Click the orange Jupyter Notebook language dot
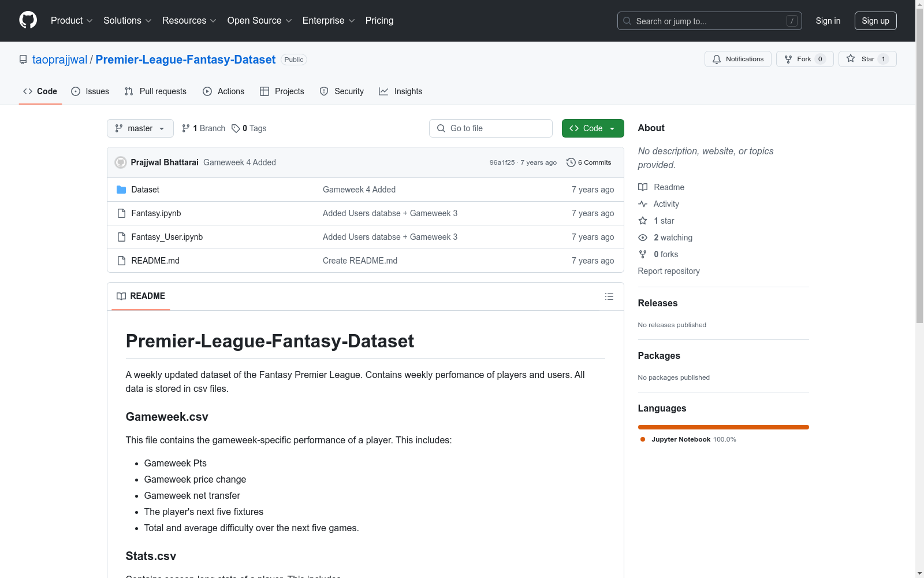 click(643, 439)
